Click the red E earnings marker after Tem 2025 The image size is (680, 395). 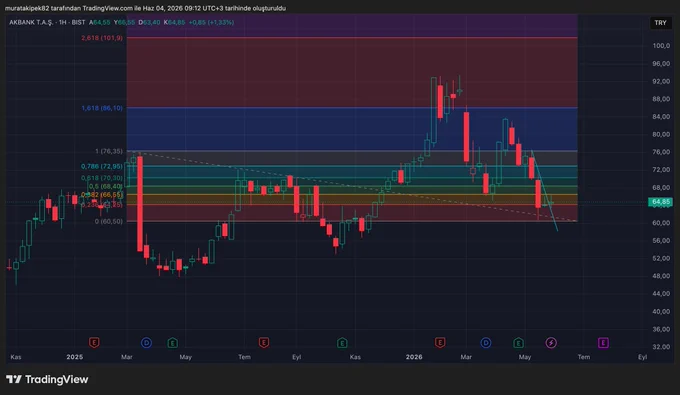point(264,343)
